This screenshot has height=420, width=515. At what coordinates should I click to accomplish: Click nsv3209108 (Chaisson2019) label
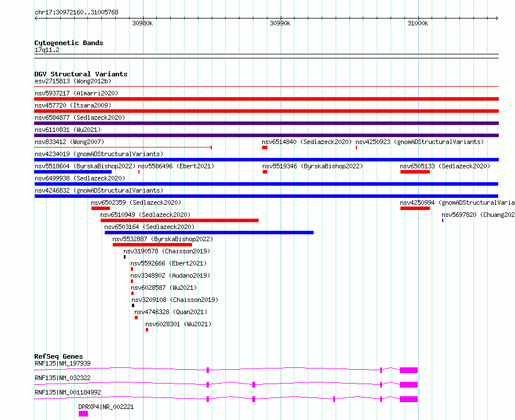coord(175,300)
